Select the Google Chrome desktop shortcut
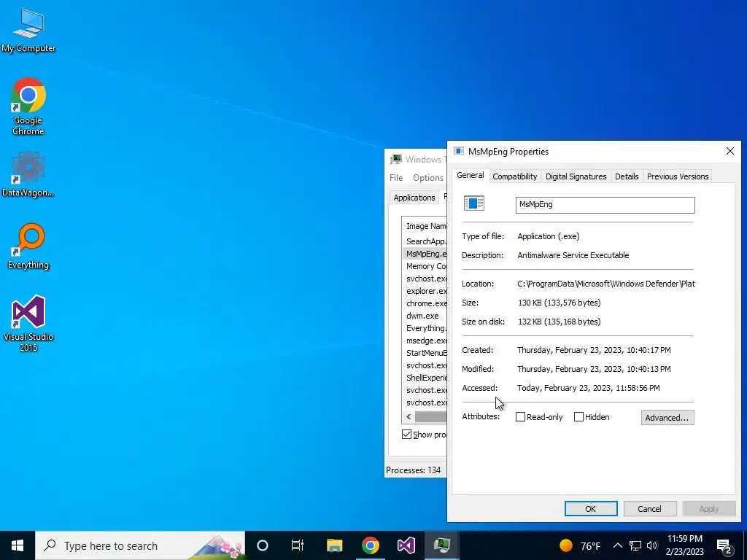 (x=28, y=106)
